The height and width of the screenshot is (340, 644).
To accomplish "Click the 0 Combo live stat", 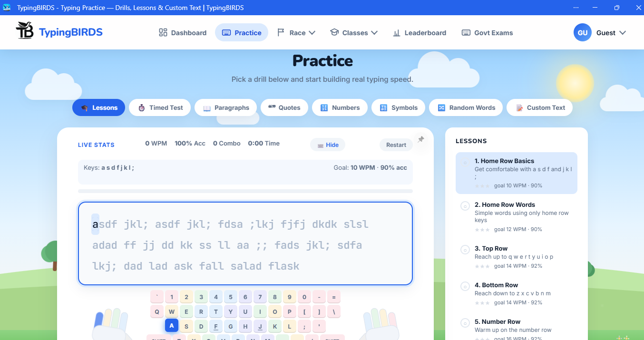I will [x=226, y=143].
